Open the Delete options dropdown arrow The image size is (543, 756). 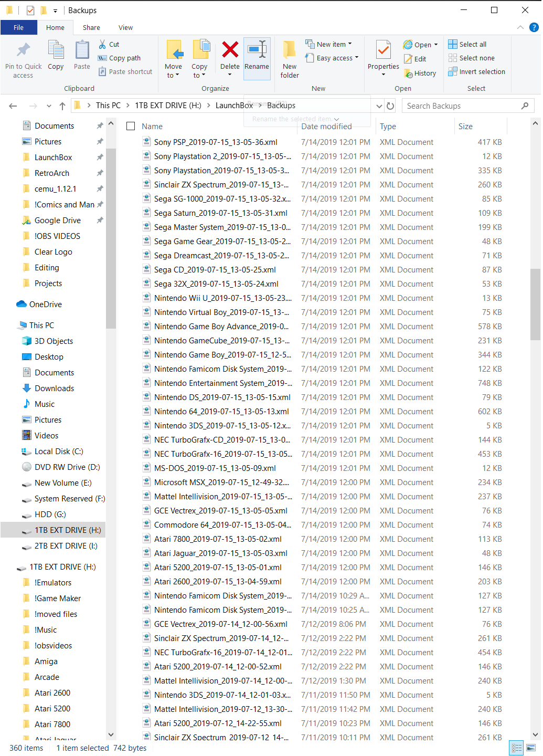[230, 75]
